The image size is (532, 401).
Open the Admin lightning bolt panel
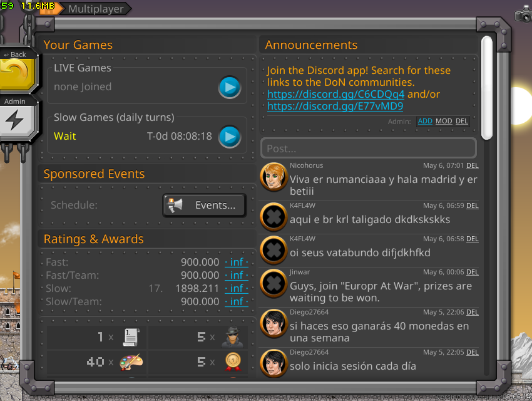[15, 119]
